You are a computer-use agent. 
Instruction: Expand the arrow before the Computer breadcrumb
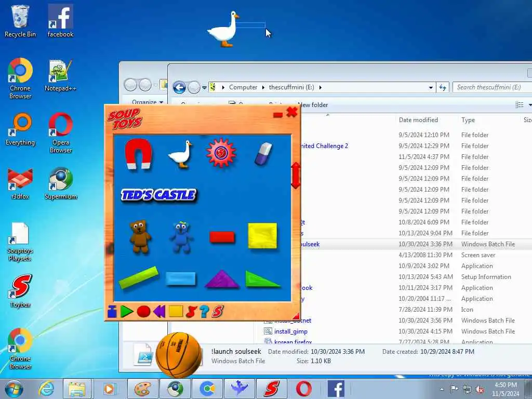223,87
